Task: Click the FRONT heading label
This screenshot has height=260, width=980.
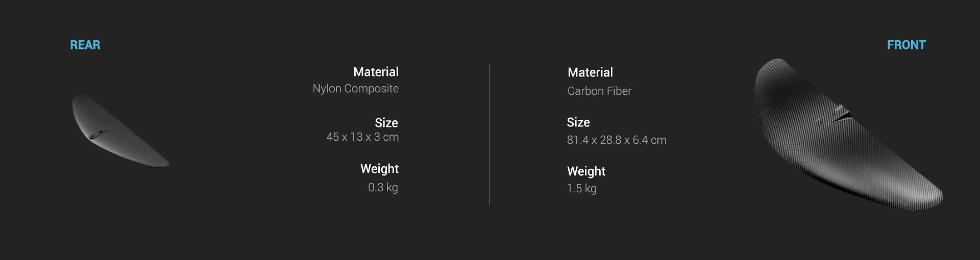Action: pos(906,45)
